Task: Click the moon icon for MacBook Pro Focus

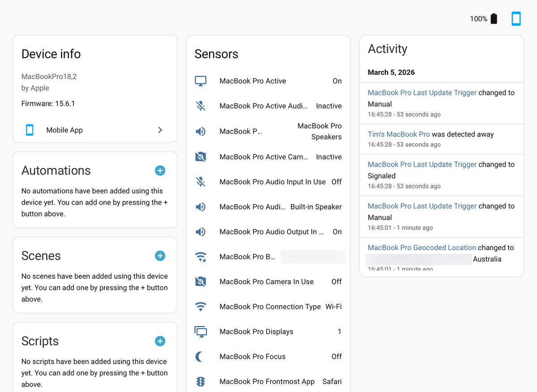Action: [x=200, y=357]
